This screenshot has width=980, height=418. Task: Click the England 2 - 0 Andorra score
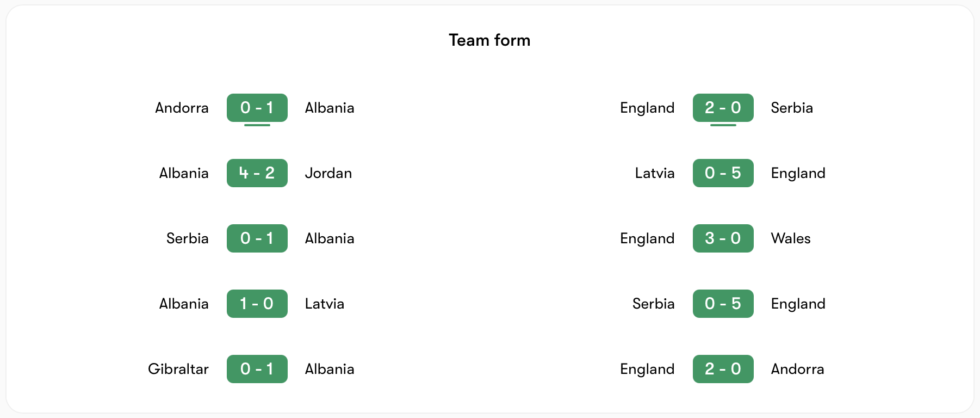pos(723,369)
